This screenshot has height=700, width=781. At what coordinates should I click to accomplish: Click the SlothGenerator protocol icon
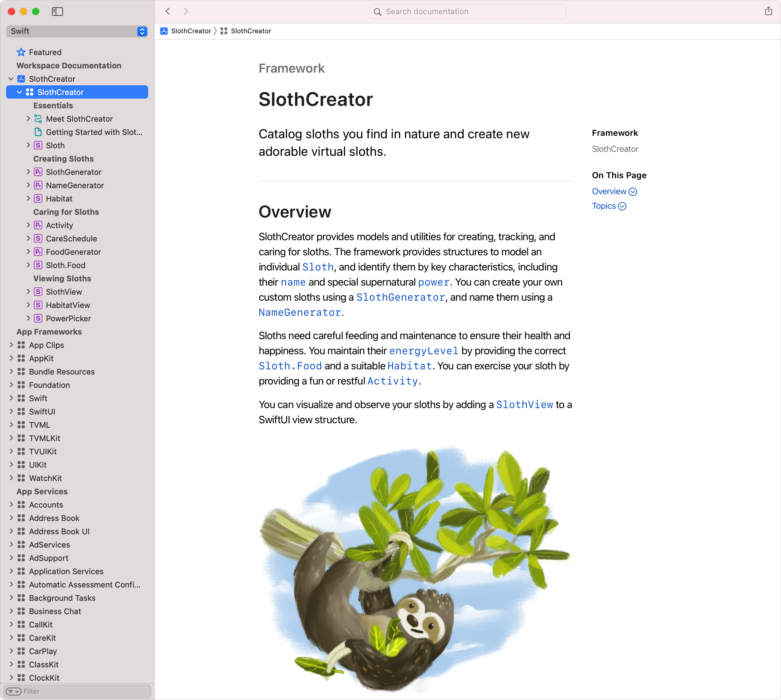[x=38, y=172]
